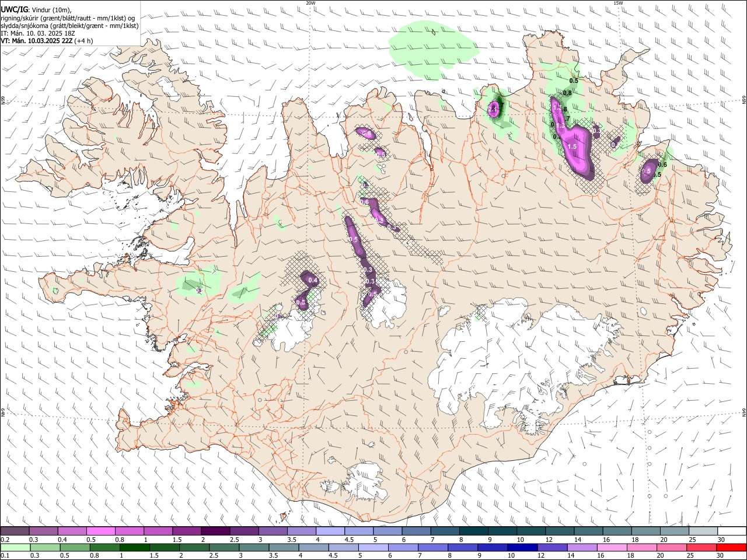Image resolution: width=747 pixels, height=560 pixels.
Task: Pick the violet lower-row swatch between 12 and 14
Action: coord(552,547)
